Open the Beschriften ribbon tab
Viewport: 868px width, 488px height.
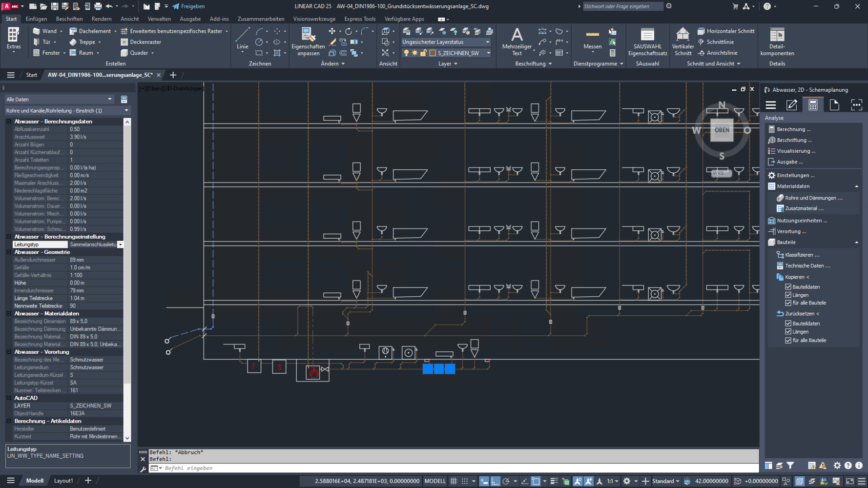click(69, 19)
